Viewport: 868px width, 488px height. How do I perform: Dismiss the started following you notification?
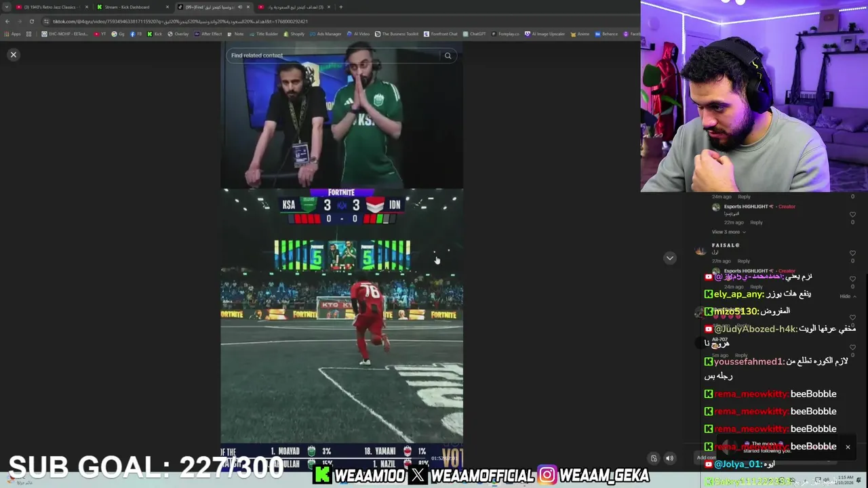[848, 447]
